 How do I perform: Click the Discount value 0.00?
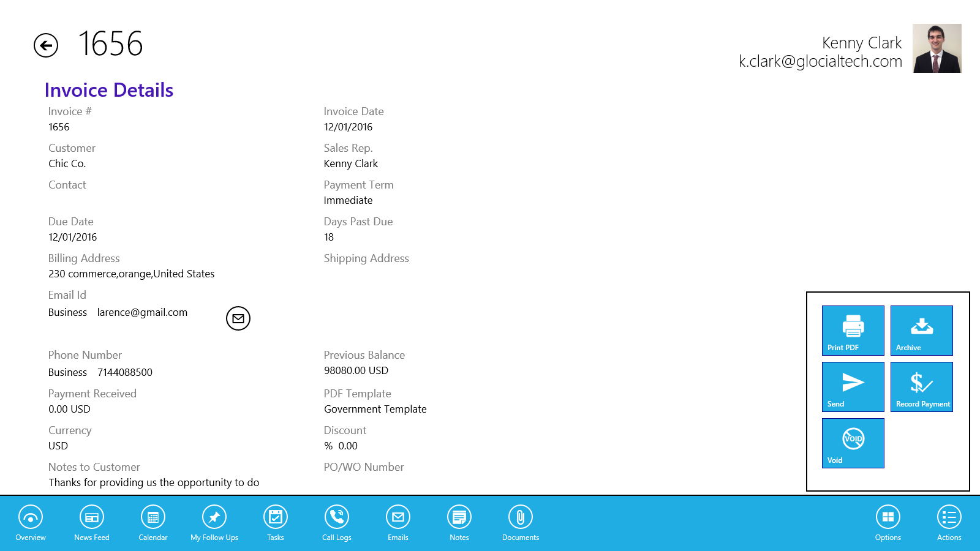348,446
